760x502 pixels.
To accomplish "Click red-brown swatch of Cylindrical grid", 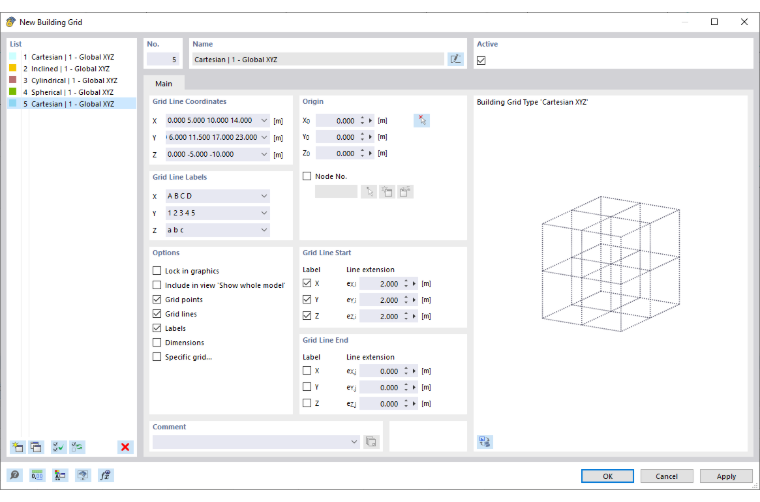I will coord(13,79).
